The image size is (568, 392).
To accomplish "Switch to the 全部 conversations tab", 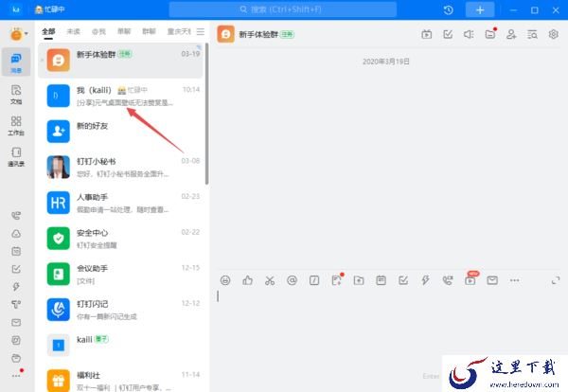I will pos(48,32).
